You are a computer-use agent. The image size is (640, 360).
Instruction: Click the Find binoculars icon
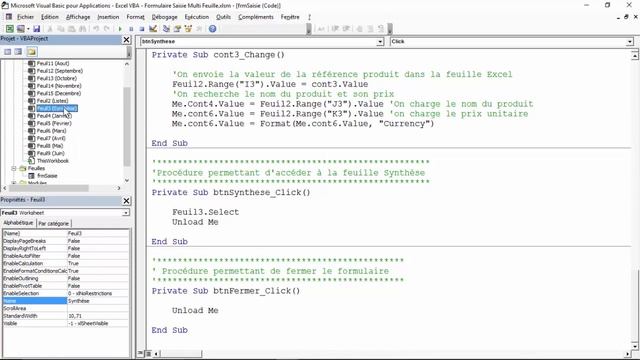[82, 29]
